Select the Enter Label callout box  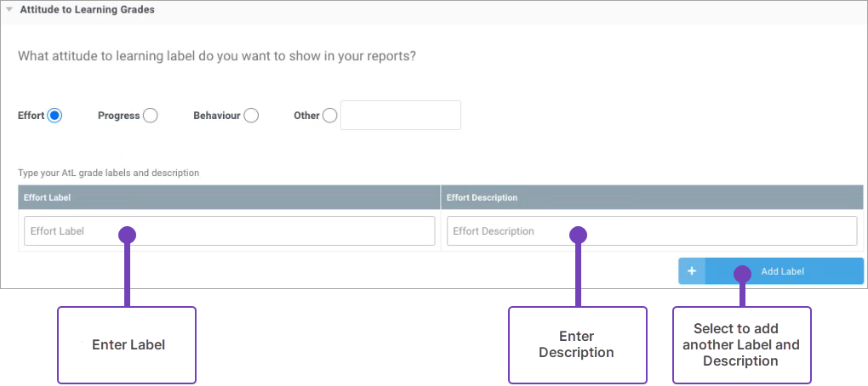coord(127,344)
